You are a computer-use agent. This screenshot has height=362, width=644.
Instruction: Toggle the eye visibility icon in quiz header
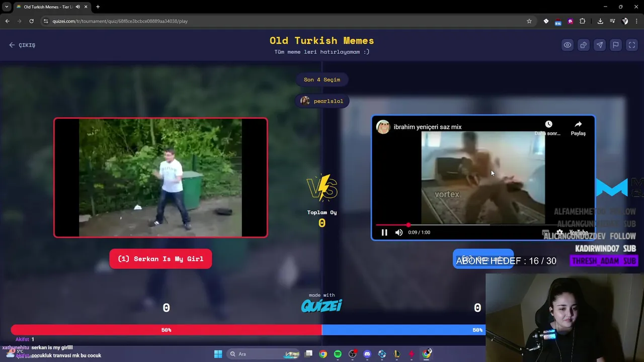coord(568,45)
